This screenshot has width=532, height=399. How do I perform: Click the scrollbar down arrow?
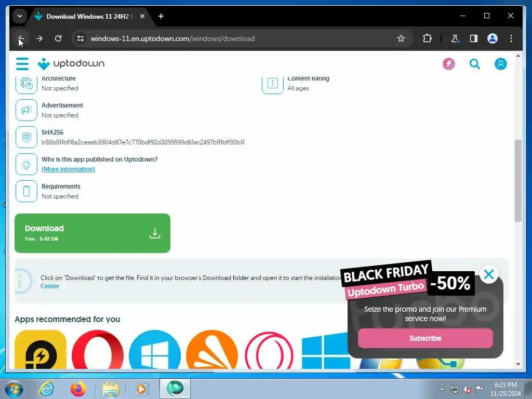(518, 364)
